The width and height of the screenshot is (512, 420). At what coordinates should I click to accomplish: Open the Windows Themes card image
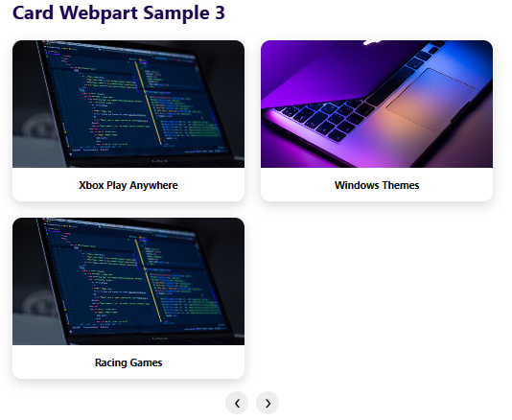point(377,104)
